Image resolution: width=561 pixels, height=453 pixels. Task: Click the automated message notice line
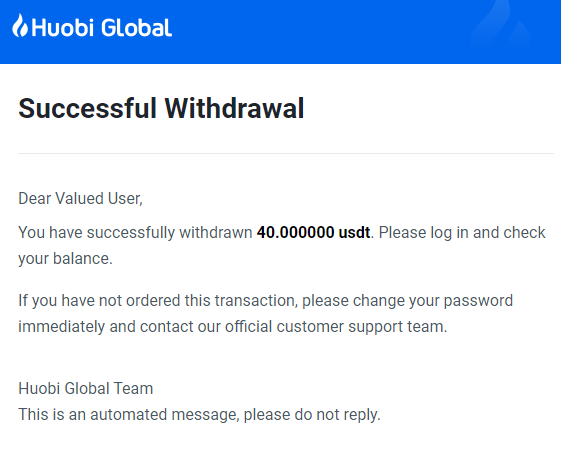(199, 415)
